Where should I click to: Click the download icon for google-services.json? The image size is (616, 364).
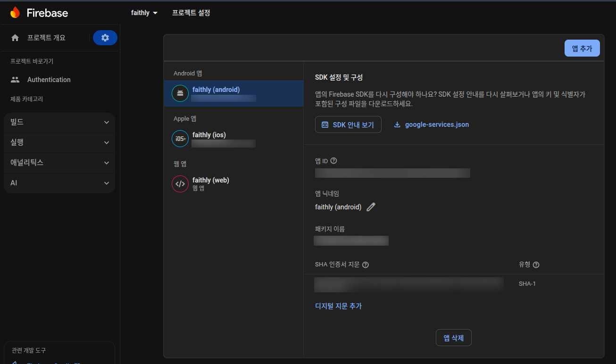[397, 125]
